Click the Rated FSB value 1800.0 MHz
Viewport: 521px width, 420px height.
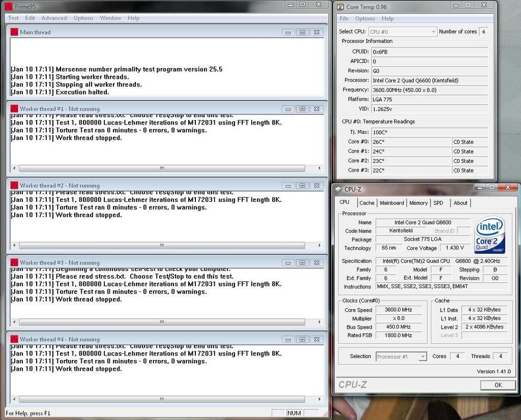tap(398, 335)
